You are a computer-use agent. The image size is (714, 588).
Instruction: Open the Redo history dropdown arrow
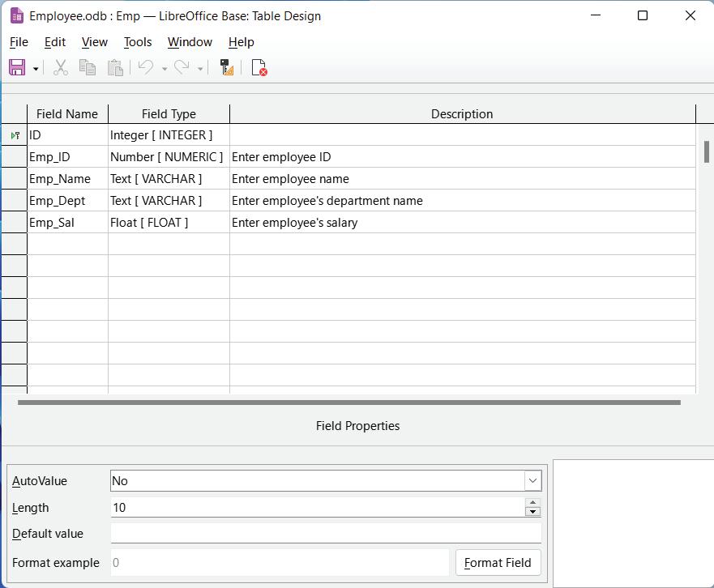[x=200, y=69]
